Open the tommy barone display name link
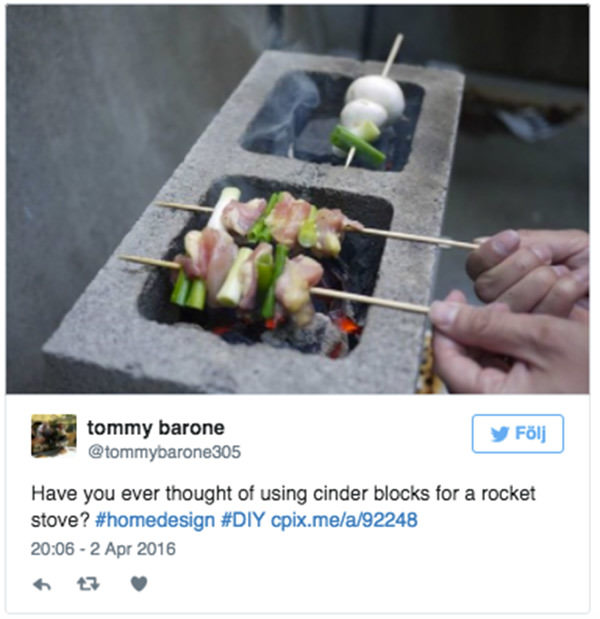The width and height of the screenshot is (600, 619). tap(156, 428)
